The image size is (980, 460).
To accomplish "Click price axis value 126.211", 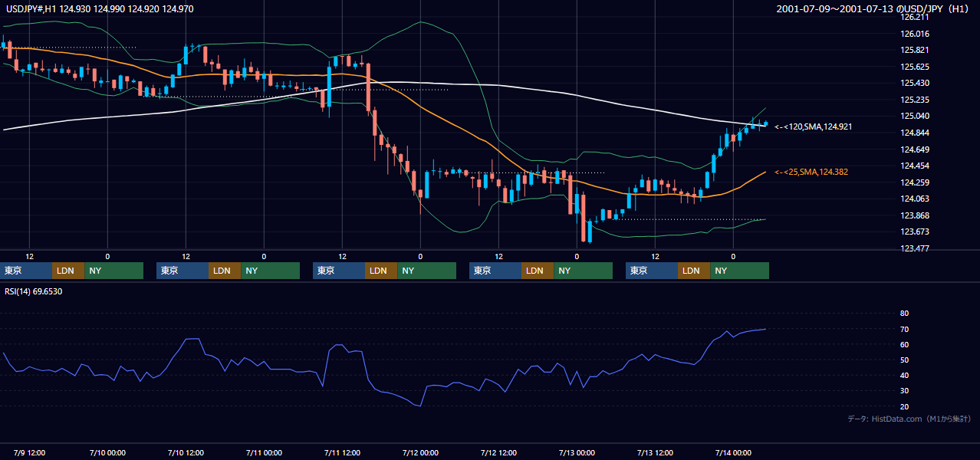I will point(916,17).
